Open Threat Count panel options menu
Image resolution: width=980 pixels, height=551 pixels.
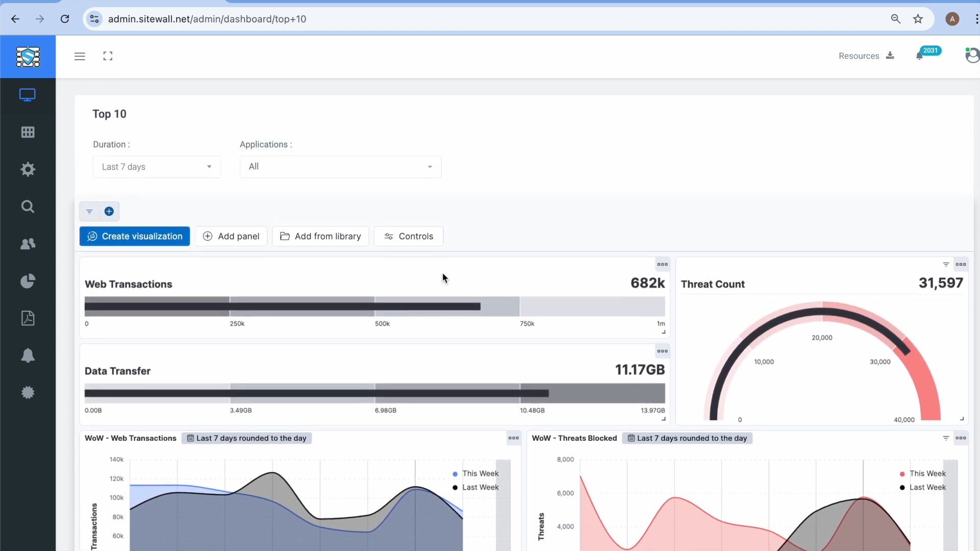click(961, 264)
